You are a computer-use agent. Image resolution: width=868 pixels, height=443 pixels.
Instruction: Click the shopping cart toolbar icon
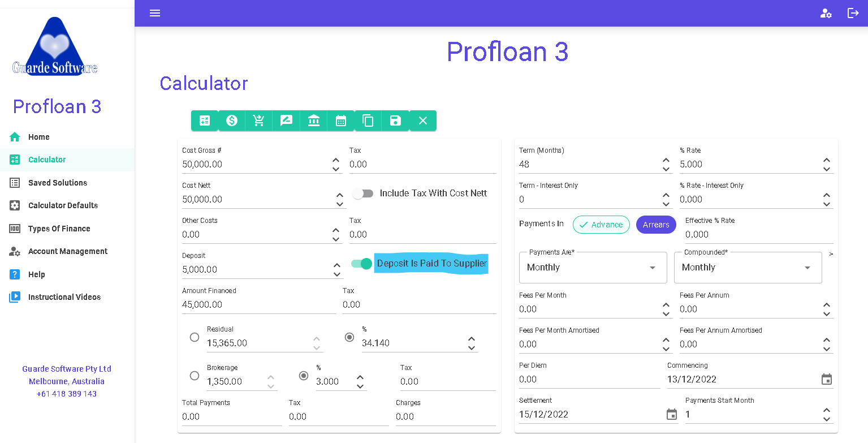pos(259,121)
